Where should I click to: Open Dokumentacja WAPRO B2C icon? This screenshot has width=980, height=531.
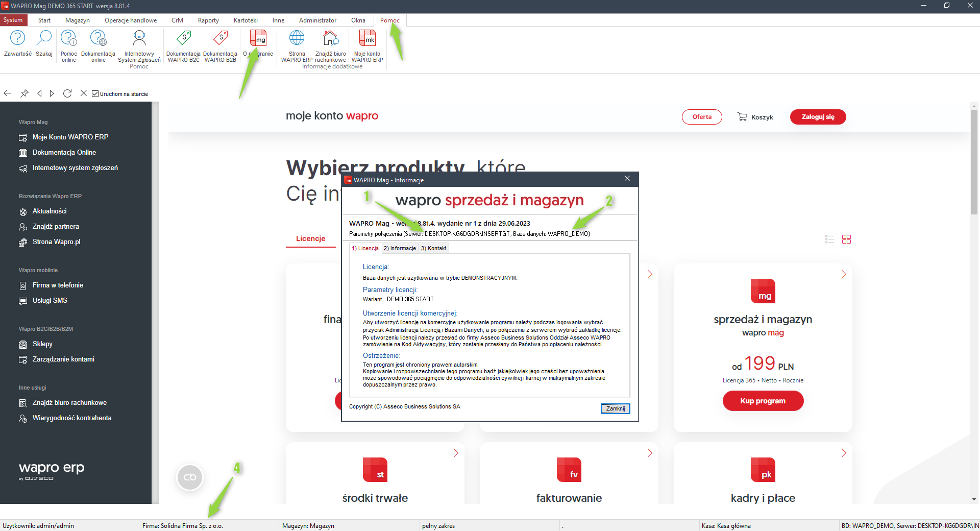pyautogui.click(x=183, y=38)
